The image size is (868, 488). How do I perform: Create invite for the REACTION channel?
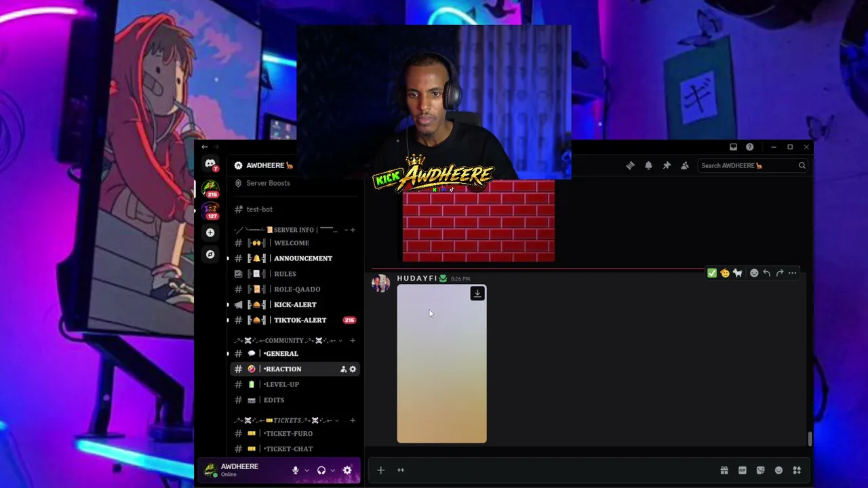[x=343, y=369]
